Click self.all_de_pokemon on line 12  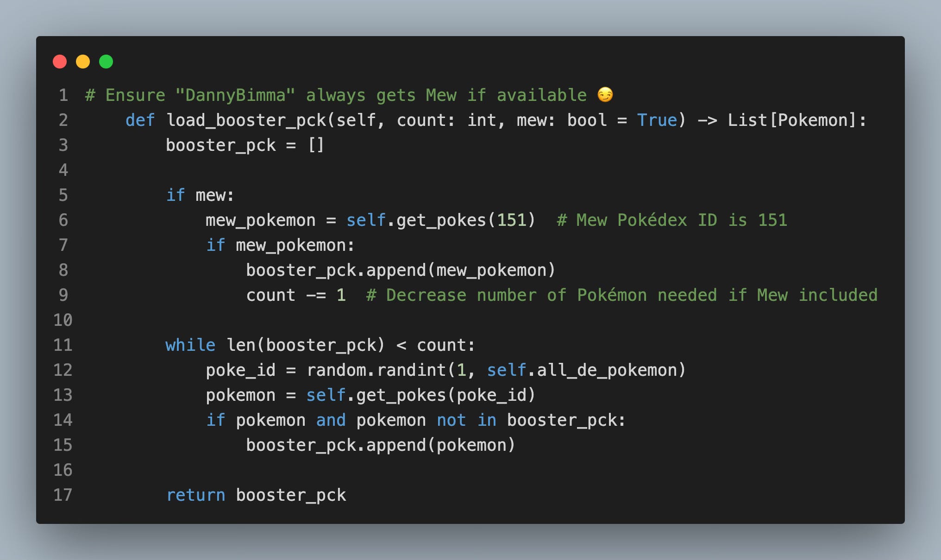(x=582, y=371)
